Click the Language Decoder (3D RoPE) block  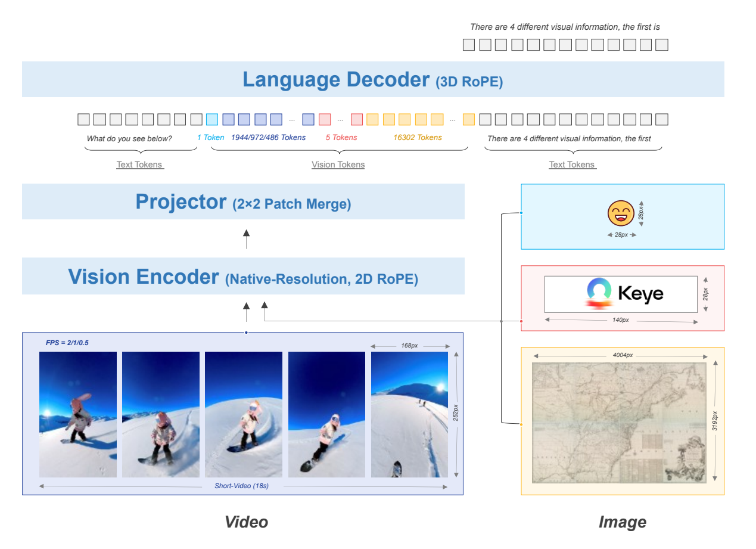pyautogui.click(x=373, y=79)
